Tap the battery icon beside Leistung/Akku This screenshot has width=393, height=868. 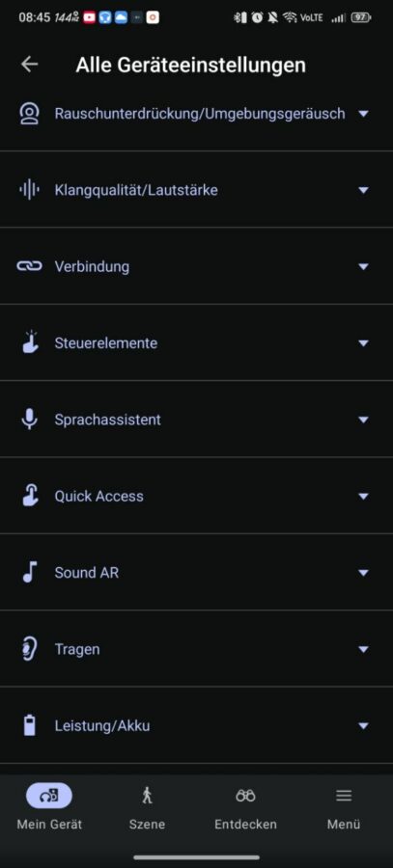(29, 725)
